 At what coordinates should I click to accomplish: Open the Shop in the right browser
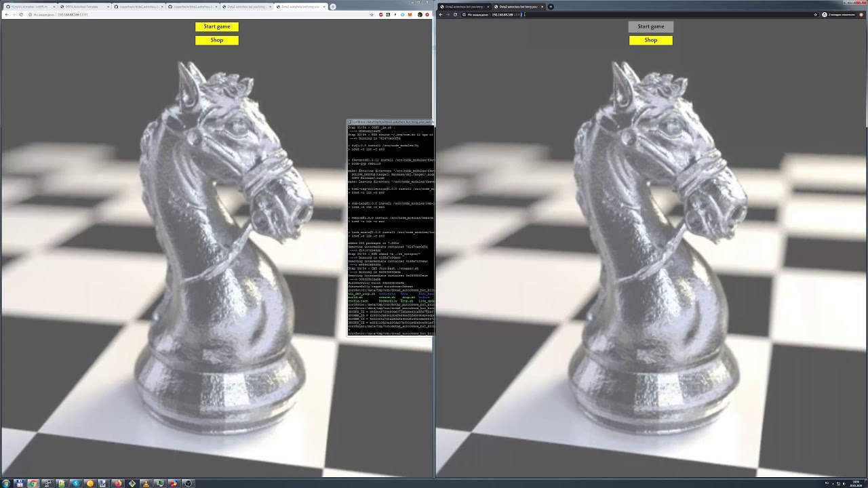(651, 40)
